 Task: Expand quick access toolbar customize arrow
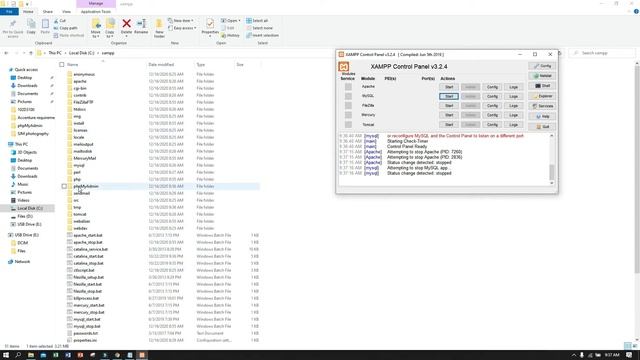(x=28, y=4)
